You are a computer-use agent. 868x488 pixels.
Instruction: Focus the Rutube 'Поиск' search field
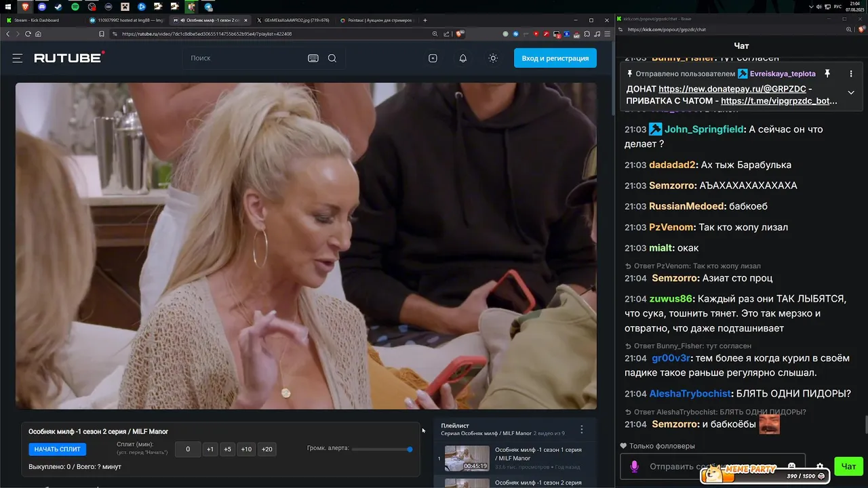pos(244,58)
